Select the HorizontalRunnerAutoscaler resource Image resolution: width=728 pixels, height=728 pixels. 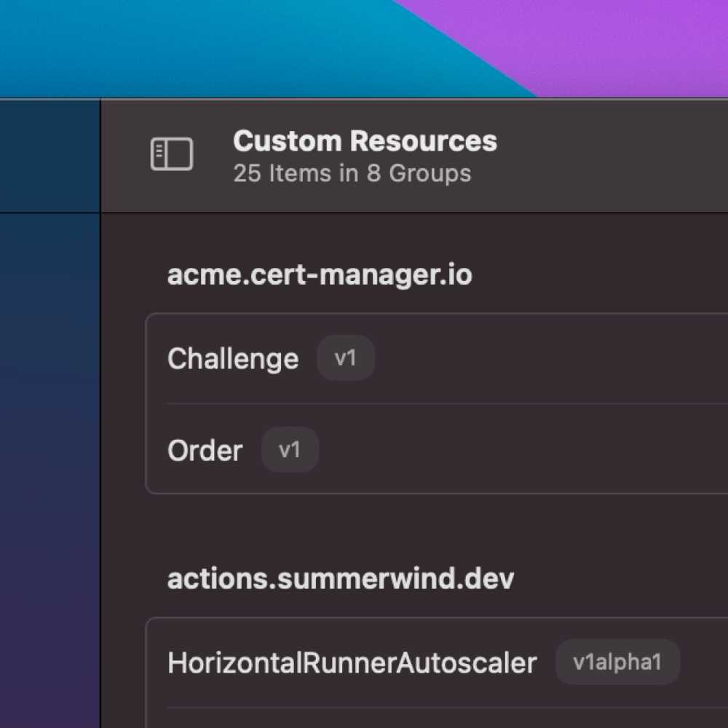pos(364,662)
